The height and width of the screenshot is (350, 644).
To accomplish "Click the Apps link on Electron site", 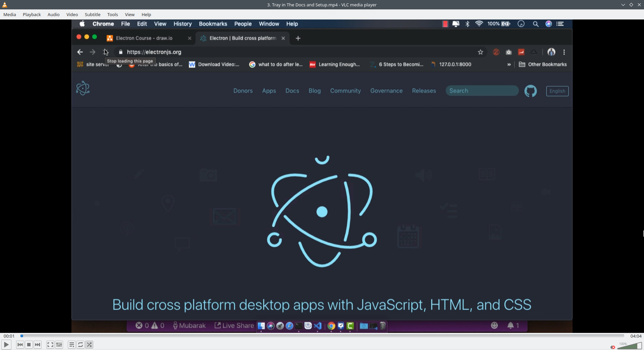I will click(x=269, y=91).
